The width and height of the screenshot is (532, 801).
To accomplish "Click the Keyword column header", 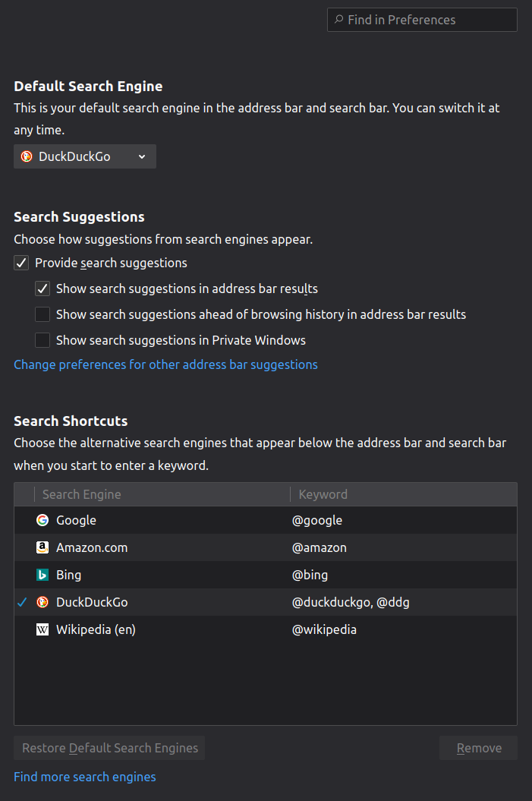I will (323, 494).
